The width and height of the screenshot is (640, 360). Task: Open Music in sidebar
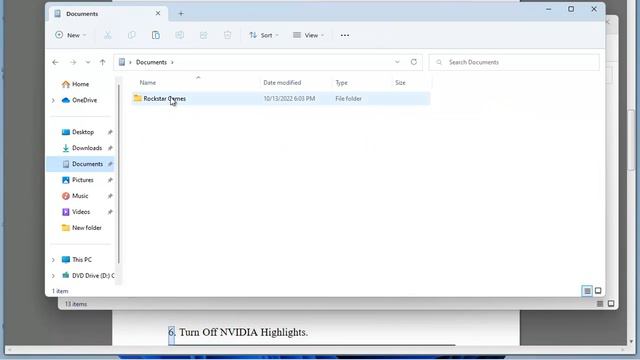click(x=80, y=196)
